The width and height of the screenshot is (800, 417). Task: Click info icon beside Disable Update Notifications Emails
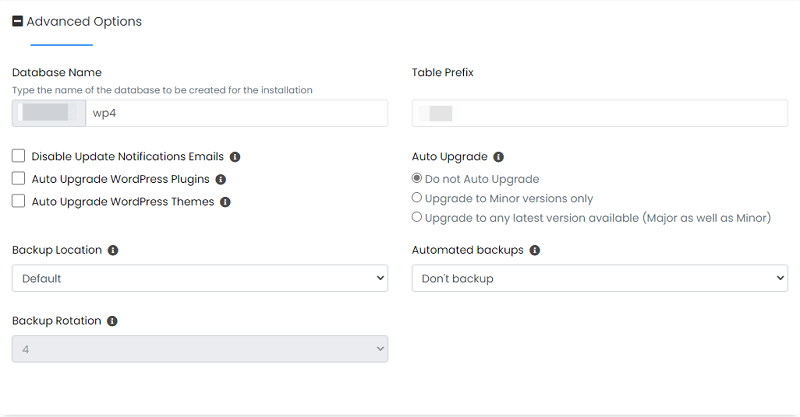point(235,157)
